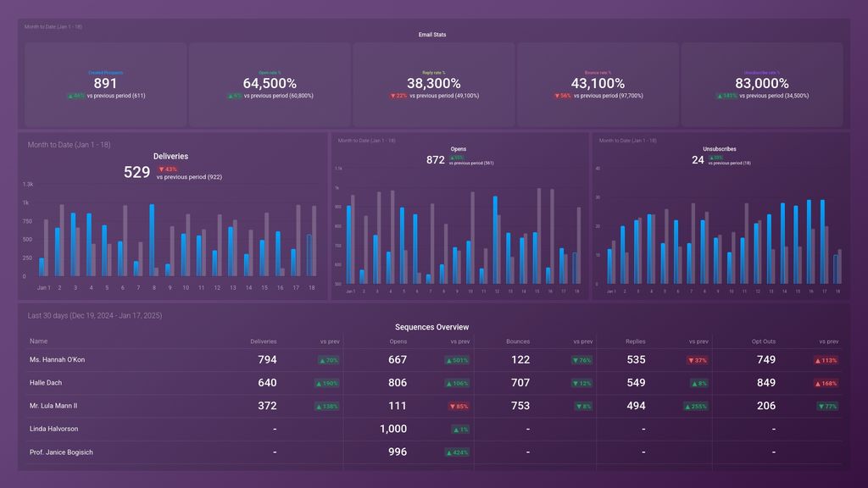
Task: Click 'vs previous period (49,100%)' text
Action: click(444, 96)
